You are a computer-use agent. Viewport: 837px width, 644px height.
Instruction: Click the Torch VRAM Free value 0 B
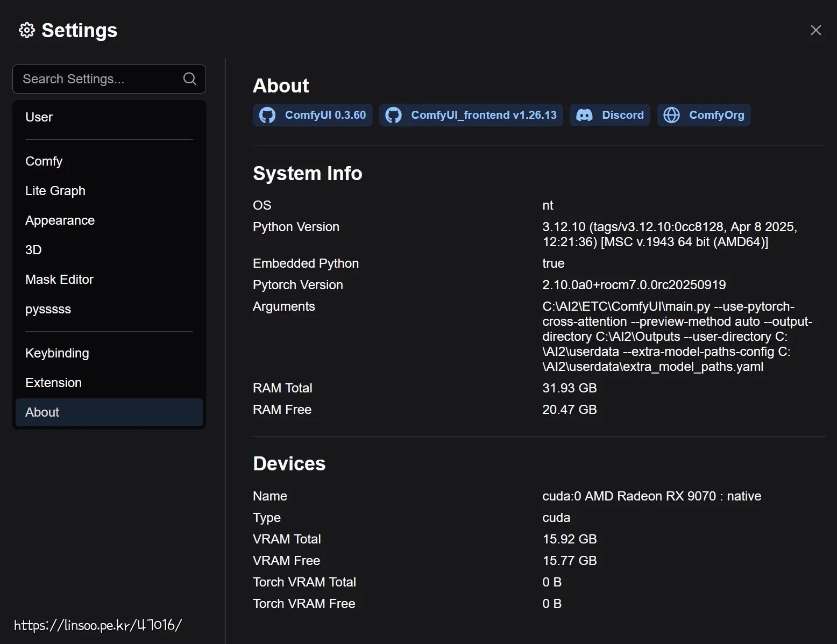(x=552, y=604)
